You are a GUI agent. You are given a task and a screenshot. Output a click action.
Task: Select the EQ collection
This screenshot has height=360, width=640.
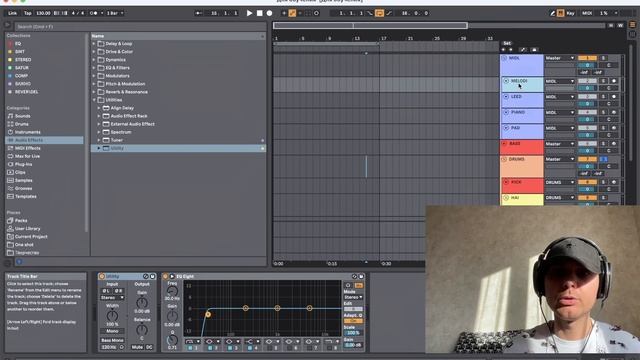click(18, 44)
